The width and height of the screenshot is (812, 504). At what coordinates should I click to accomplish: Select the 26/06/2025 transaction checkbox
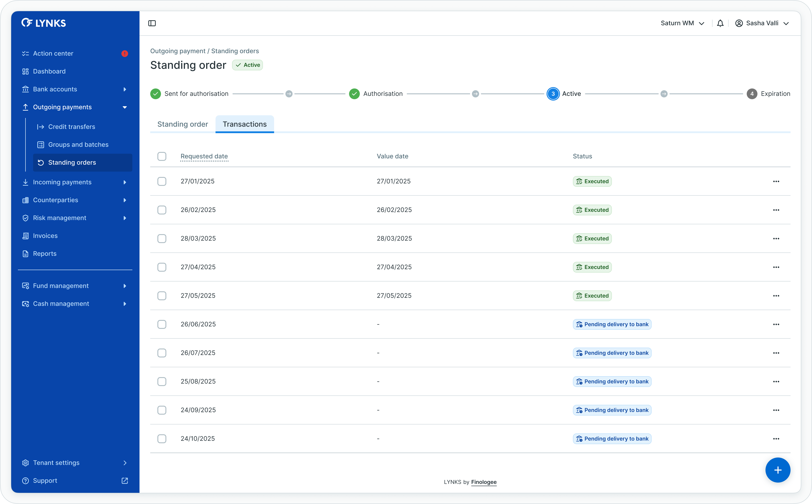coord(162,324)
